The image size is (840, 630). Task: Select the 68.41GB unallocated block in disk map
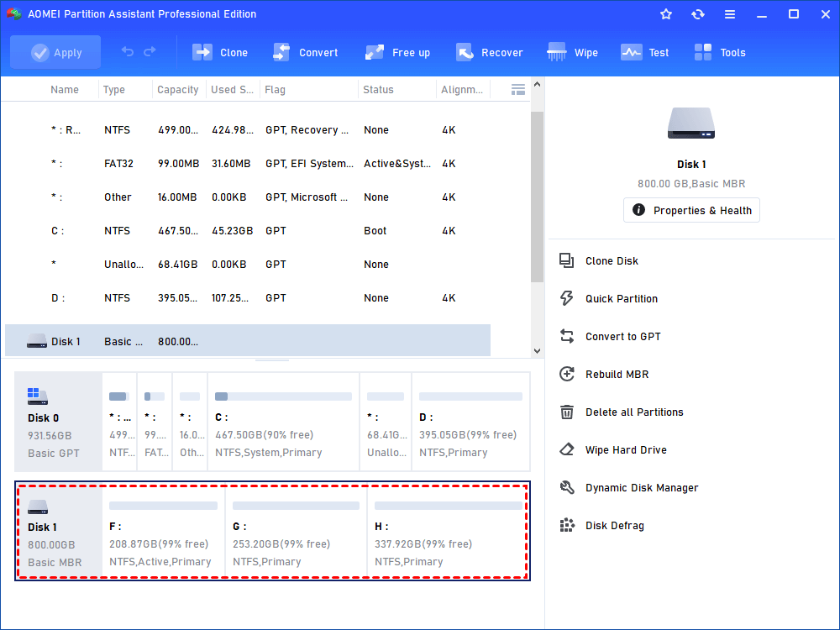(x=386, y=423)
